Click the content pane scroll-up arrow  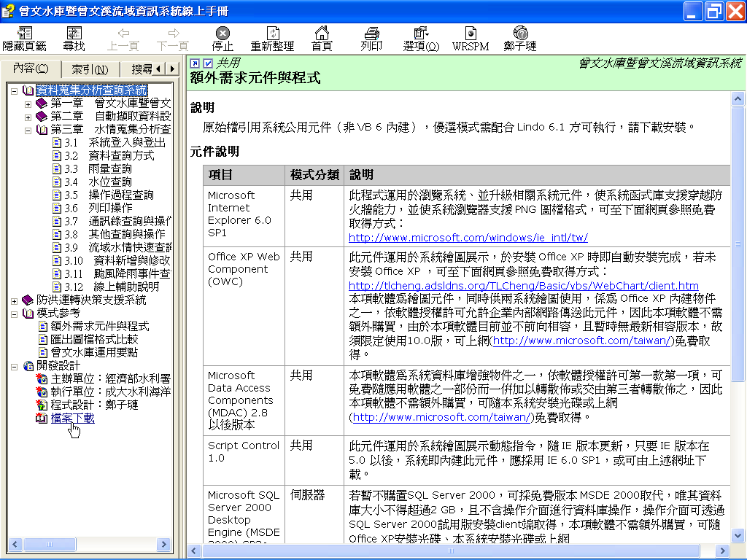coord(738,99)
